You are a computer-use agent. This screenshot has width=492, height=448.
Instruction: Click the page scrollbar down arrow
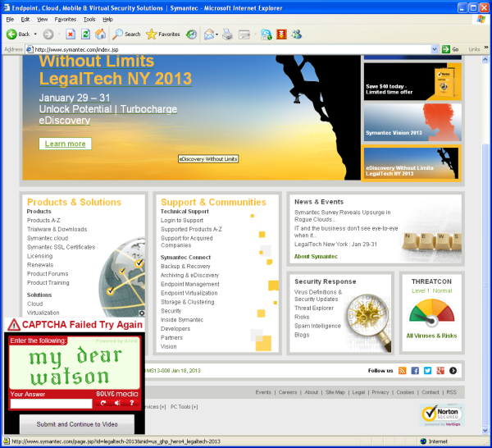(485, 430)
